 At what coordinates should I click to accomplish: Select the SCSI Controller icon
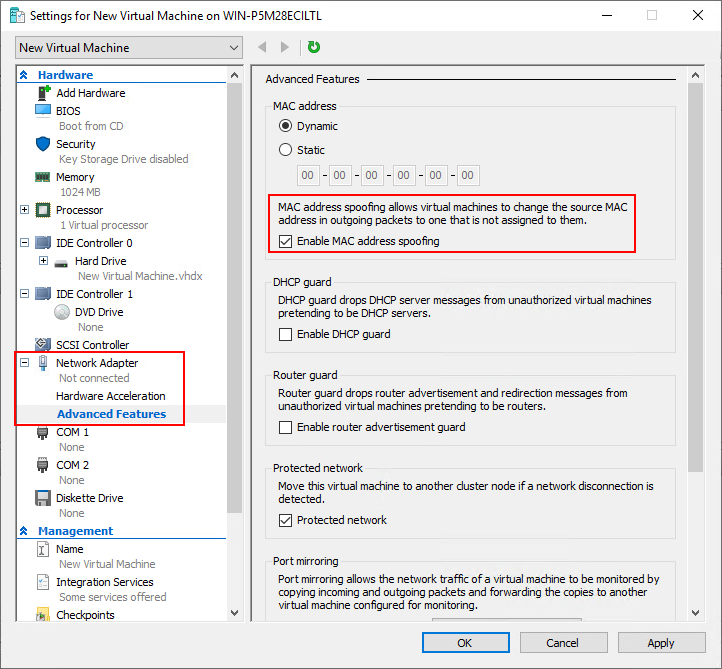pyautogui.click(x=43, y=344)
